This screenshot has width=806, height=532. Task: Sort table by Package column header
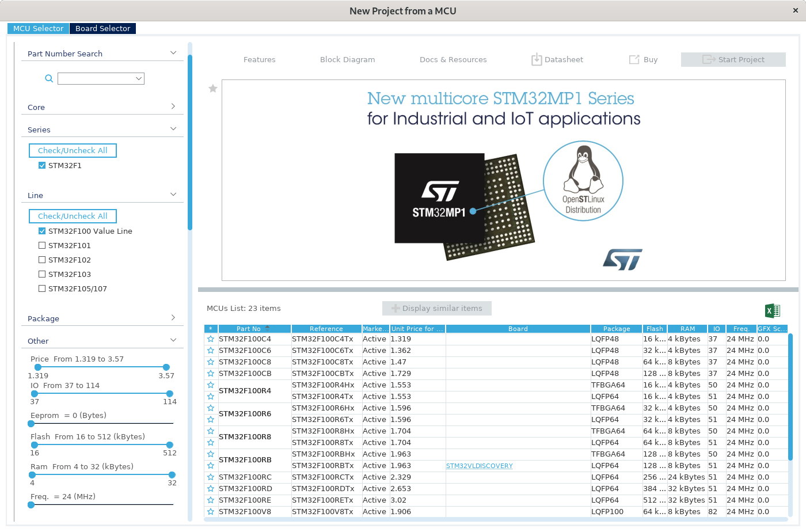(x=617, y=329)
